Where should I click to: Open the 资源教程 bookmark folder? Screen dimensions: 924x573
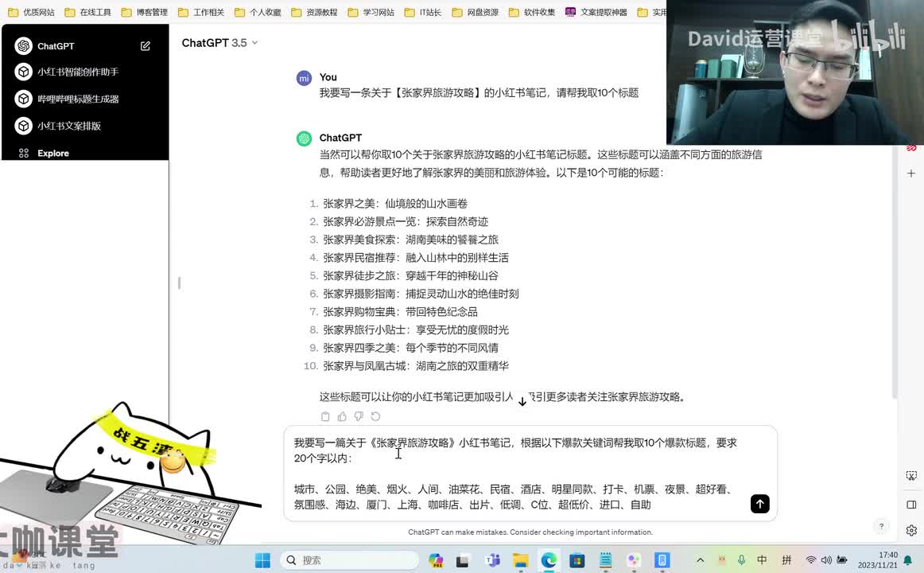(314, 13)
